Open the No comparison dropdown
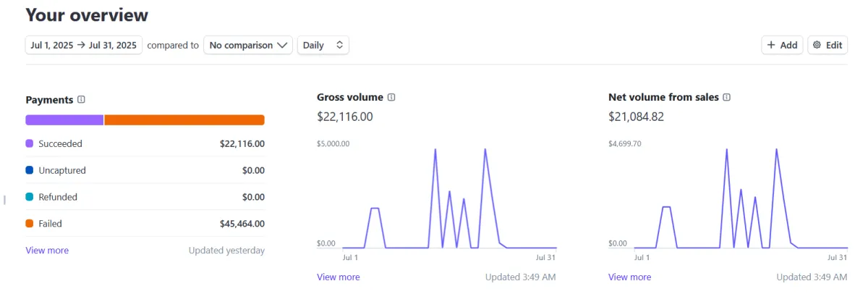Image resolution: width=868 pixels, height=302 pixels. pos(247,45)
